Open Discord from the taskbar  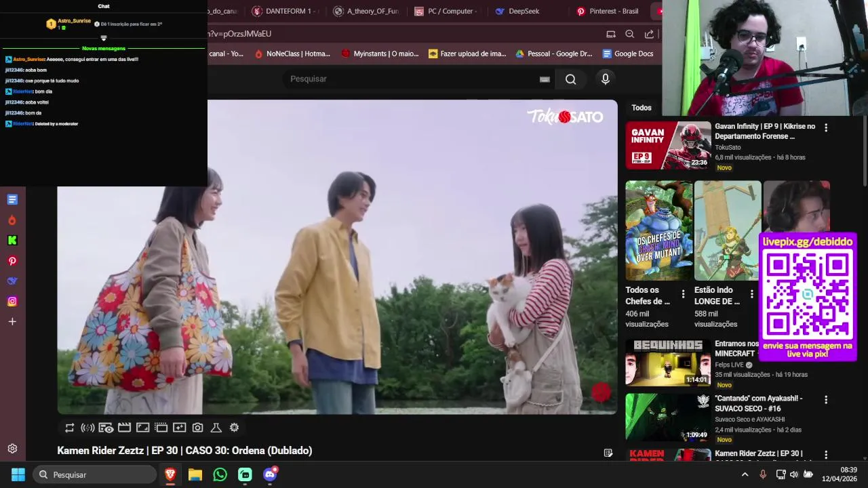pyautogui.click(x=270, y=474)
